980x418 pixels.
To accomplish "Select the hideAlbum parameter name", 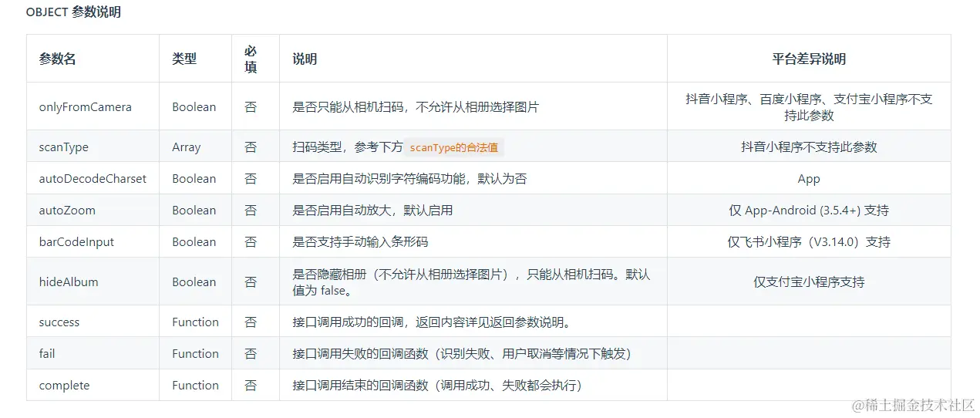I will click(x=69, y=282).
